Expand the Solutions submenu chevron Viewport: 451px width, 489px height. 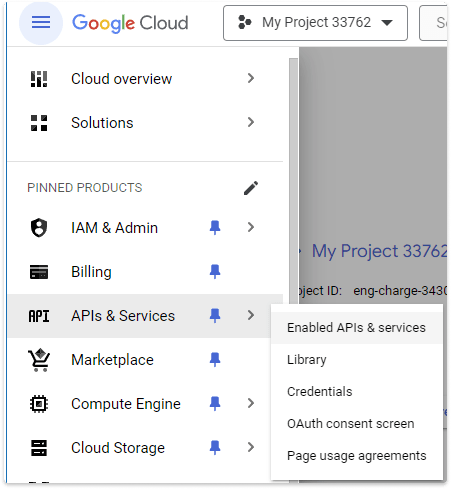tap(251, 122)
